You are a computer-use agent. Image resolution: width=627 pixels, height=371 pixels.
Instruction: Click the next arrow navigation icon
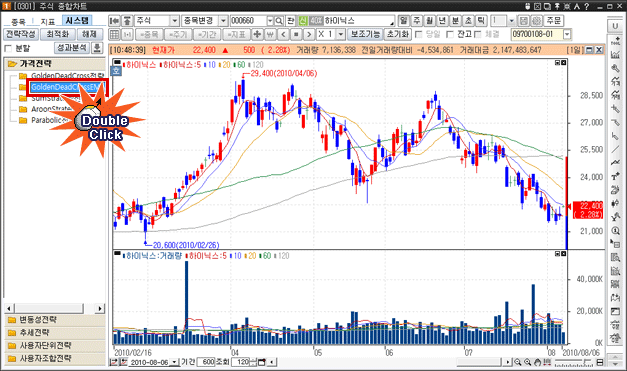(309, 34)
